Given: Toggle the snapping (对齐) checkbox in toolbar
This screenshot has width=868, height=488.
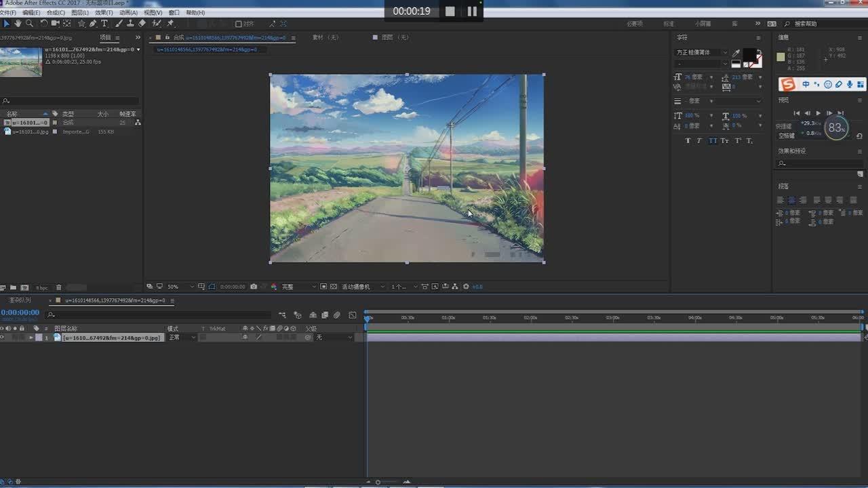Looking at the screenshot, I should click(x=238, y=24).
